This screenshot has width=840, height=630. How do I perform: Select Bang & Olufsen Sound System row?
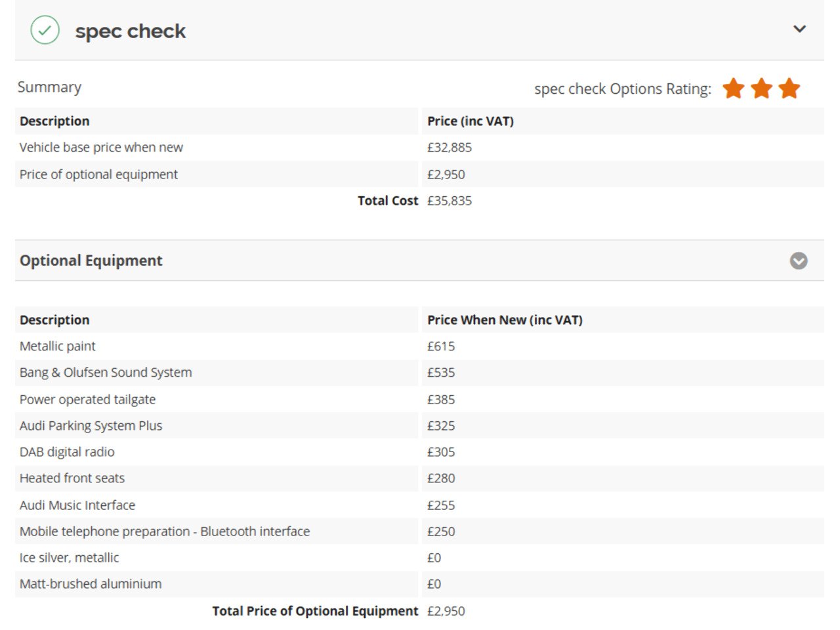(419, 372)
